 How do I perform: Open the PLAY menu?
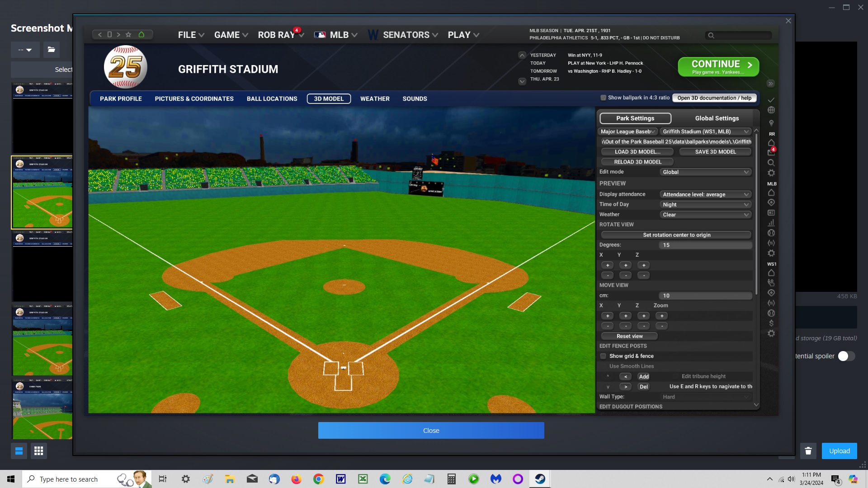coord(463,35)
